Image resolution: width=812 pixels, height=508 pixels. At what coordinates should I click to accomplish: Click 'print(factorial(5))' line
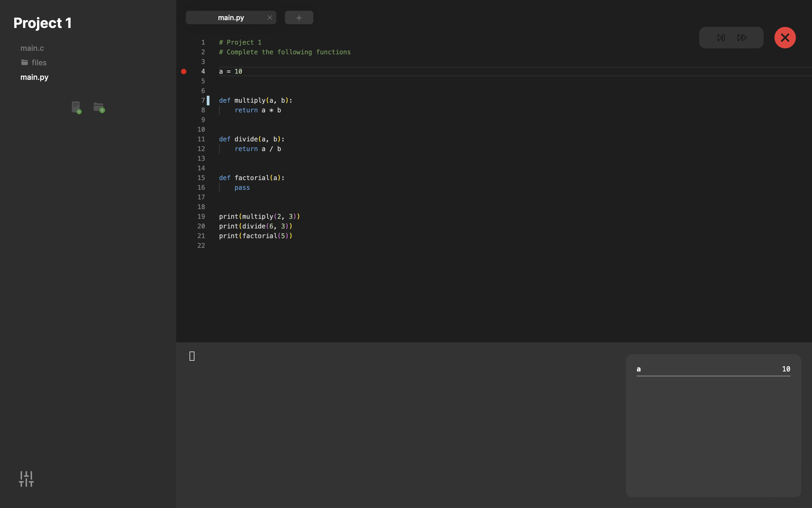point(256,236)
